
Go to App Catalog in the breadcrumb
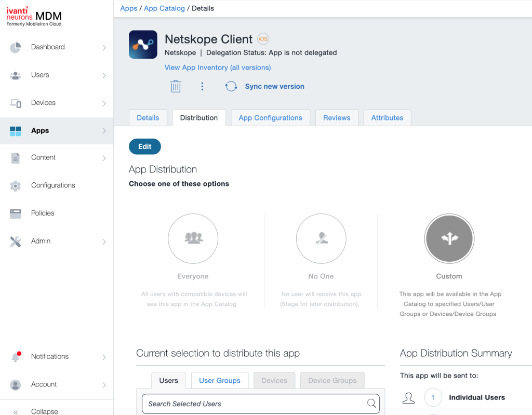pyautogui.click(x=164, y=8)
